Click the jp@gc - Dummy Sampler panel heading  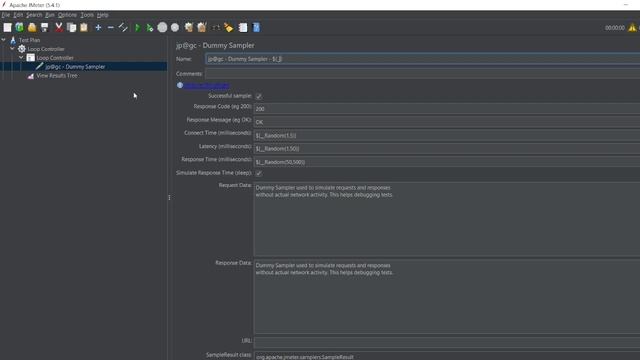click(215, 45)
